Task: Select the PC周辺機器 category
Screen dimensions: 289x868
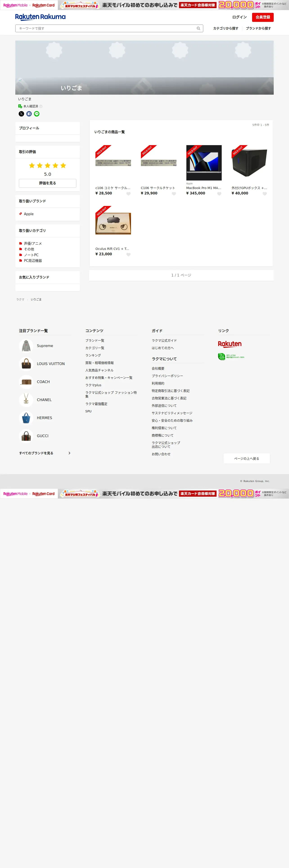Action: point(33,261)
